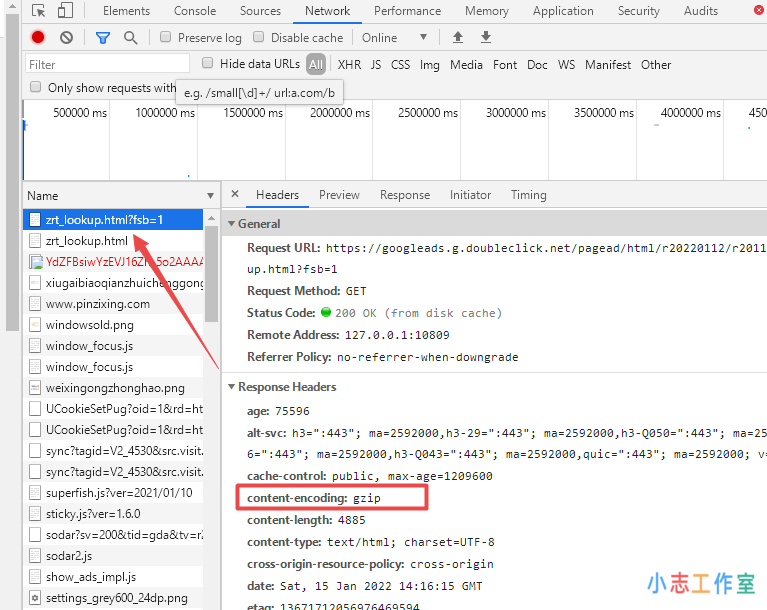Screen dimensions: 767x610
Task: Select the www.pinzixing.com request
Action: [x=97, y=304]
